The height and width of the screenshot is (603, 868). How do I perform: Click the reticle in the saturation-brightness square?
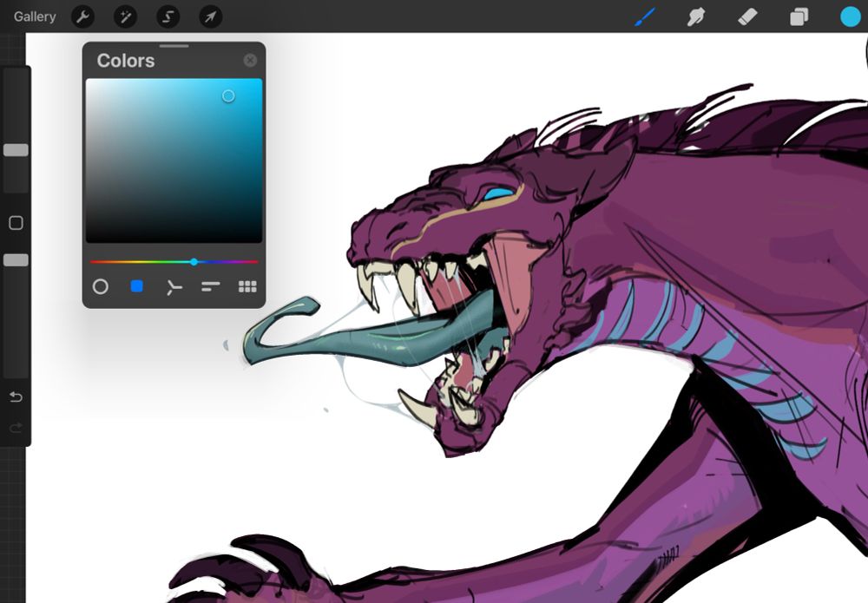coord(228,96)
